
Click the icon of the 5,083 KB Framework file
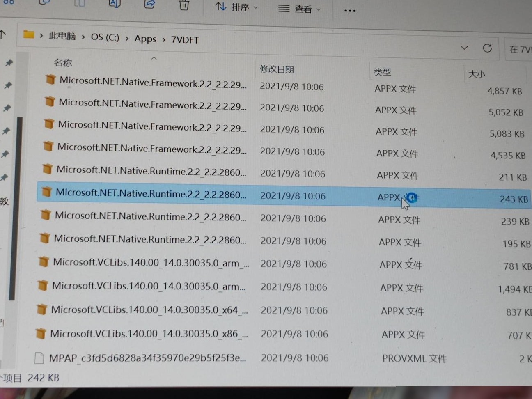[x=49, y=123]
